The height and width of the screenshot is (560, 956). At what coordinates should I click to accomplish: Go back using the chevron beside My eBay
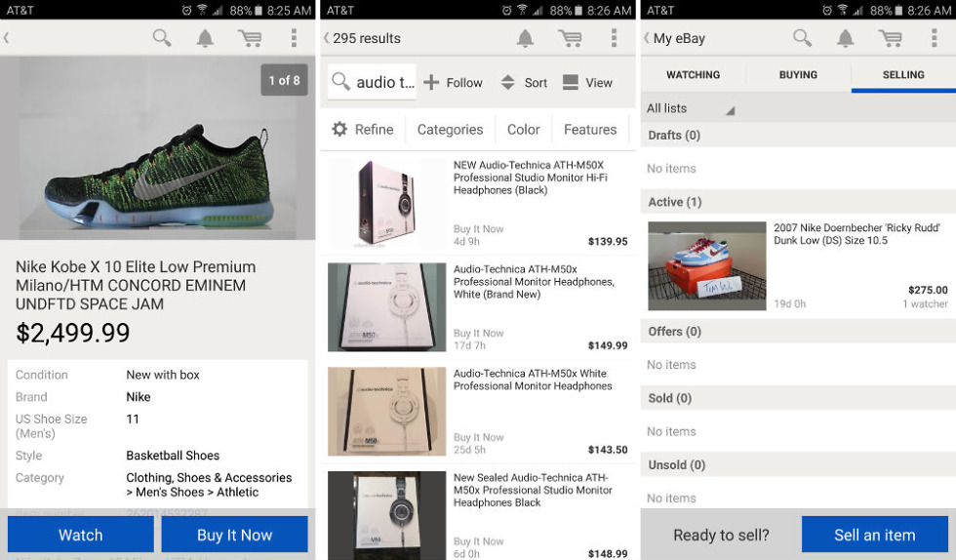(x=647, y=38)
